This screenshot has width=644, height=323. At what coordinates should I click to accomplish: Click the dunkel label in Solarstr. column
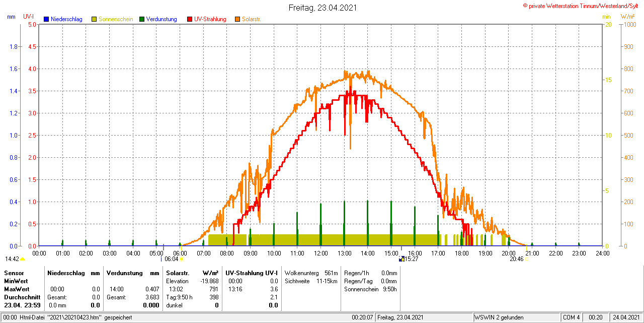(x=174, y=305)
